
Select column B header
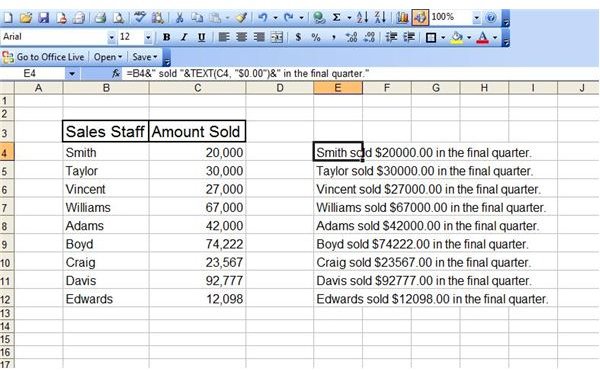coord(106,88)
